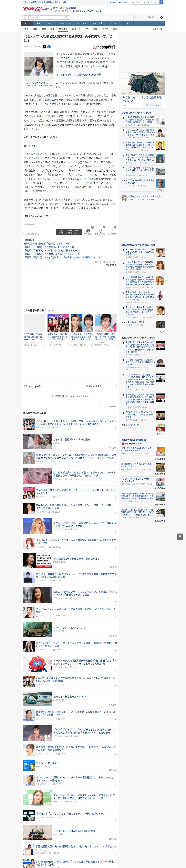The image size is (186, 868).
Task: Open ranking item 1 【全文】不整脈で心肺停止の渡辺
Action: click(140, 120)
